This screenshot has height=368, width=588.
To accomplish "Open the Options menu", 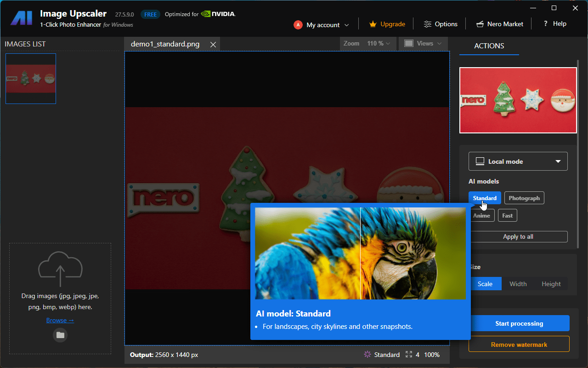I will (x=440, y=23).
